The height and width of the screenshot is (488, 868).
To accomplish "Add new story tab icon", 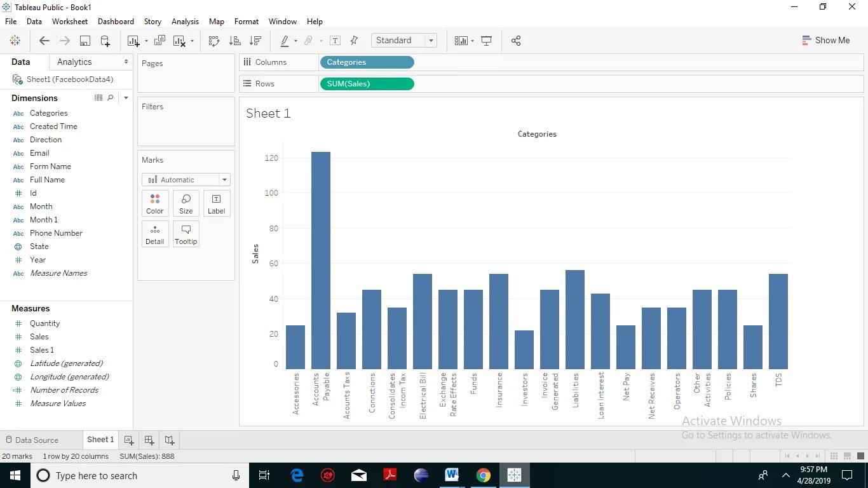I will (170, 440).
